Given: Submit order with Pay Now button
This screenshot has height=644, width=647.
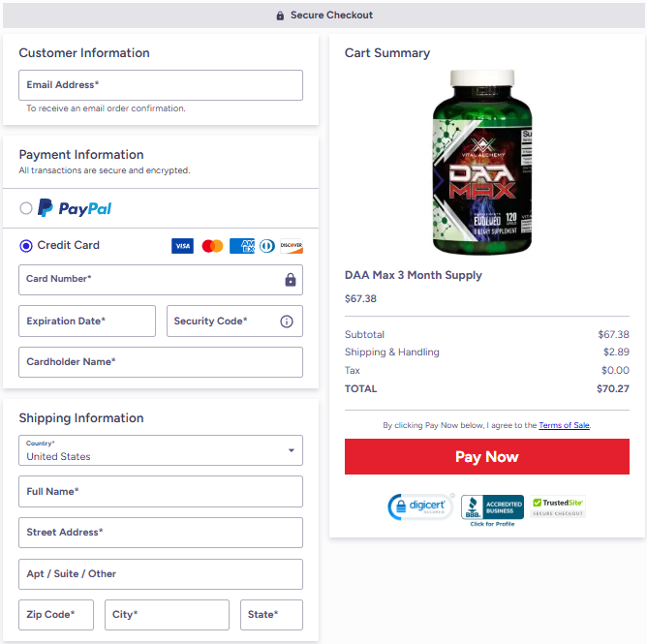Looking at the screenshot, I should [487, 457].
